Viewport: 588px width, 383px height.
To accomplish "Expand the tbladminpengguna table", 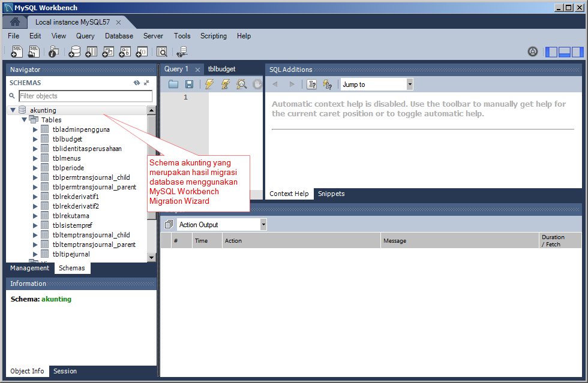I will click(35, 129).
